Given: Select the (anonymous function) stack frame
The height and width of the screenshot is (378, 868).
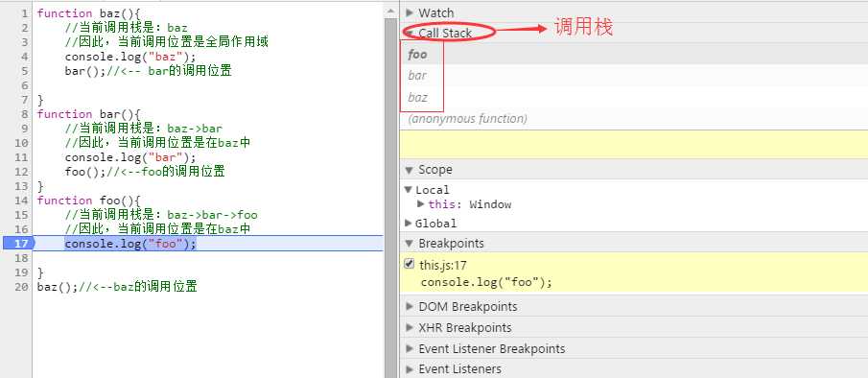Looking at the screenshot, I should pos(633,118).
